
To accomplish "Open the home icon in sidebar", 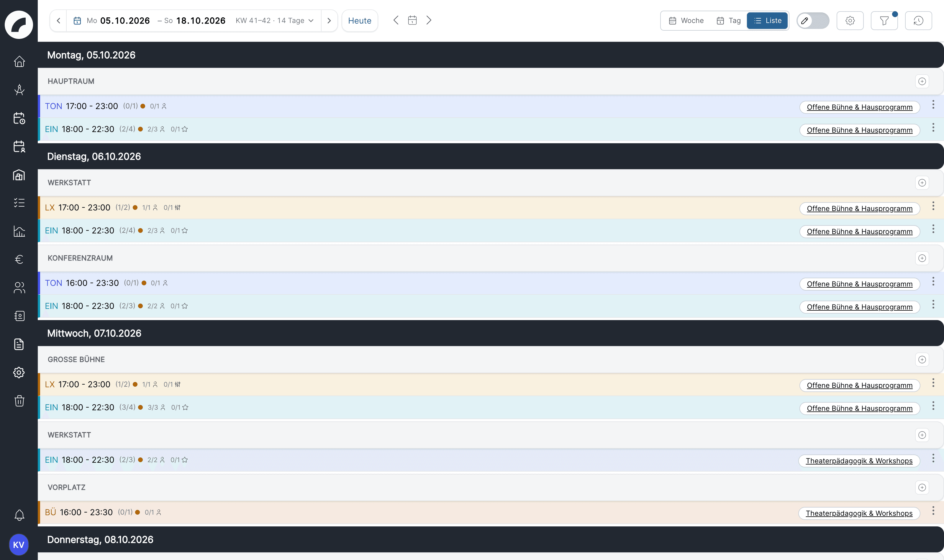I will click(19, 61).
